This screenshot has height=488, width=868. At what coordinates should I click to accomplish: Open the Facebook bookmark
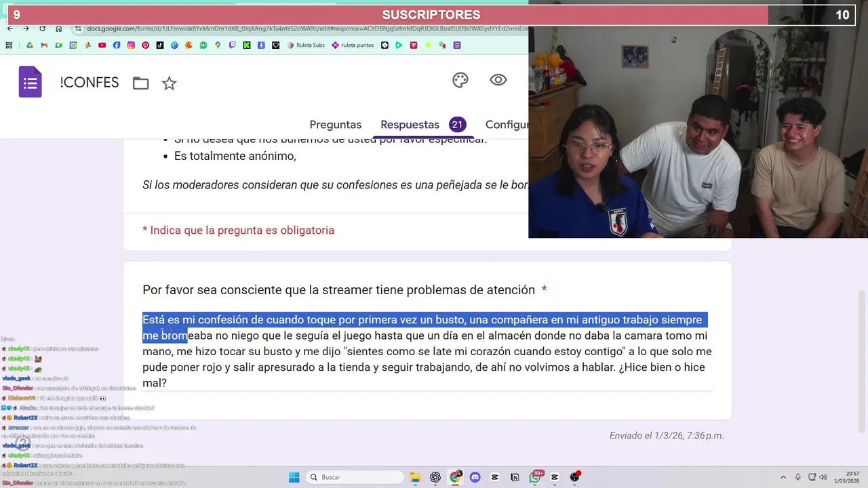117,45
